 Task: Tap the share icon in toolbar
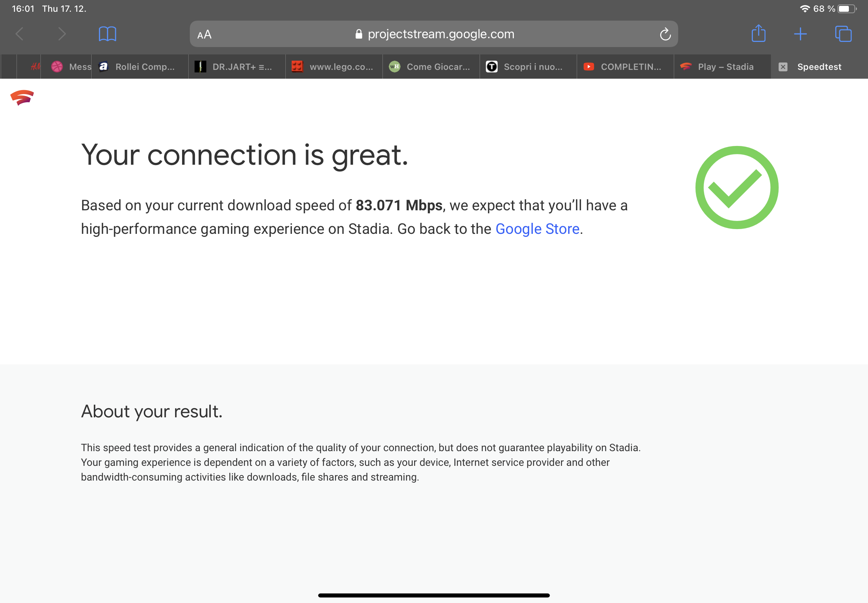pos(758,33)
